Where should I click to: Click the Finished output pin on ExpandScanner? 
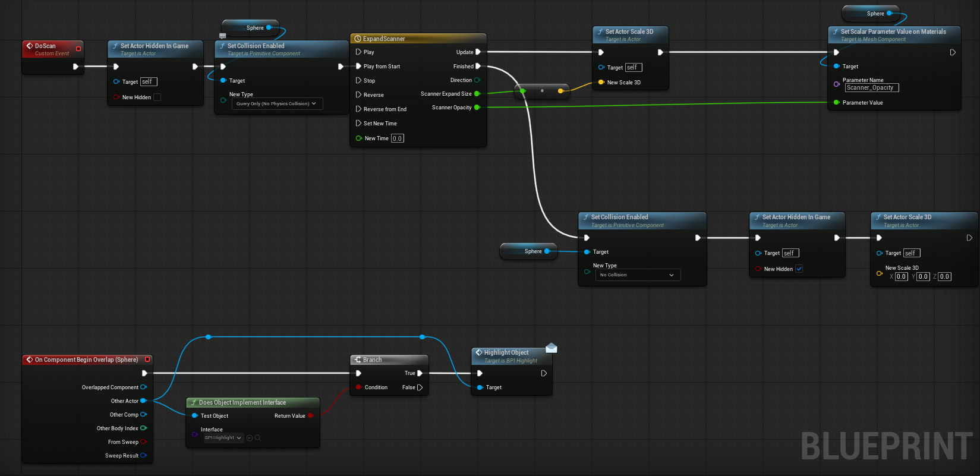[x=478, y=67]
